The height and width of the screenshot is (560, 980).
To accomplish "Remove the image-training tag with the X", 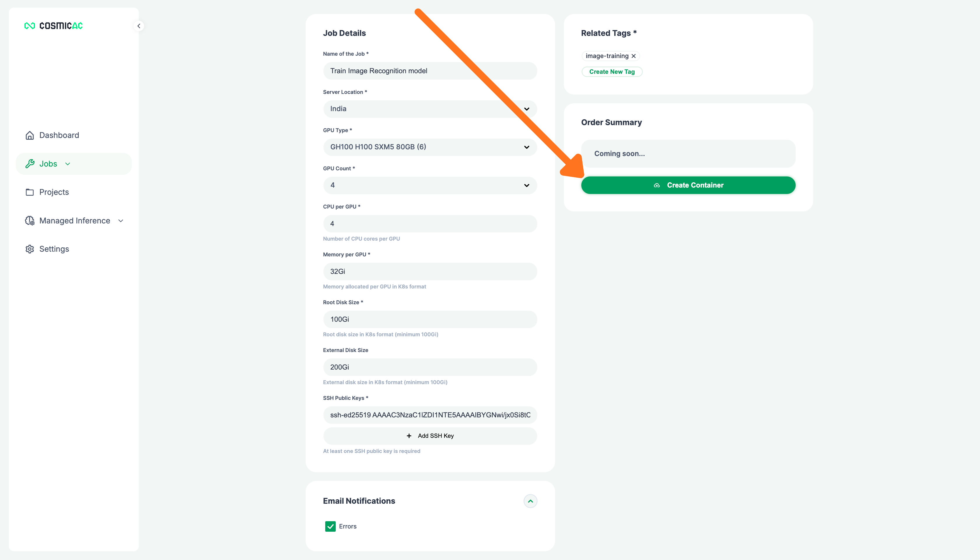I will pos(633,56).
